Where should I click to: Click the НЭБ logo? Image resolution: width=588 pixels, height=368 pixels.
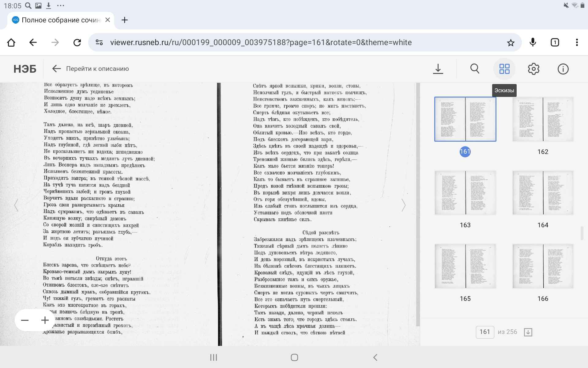25,69
